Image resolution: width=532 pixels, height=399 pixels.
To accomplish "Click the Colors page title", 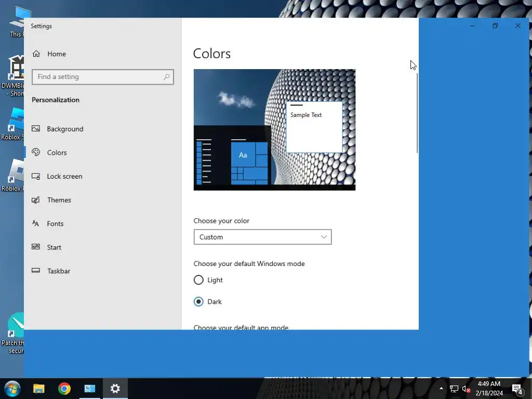I will click(x=212, y=54).
